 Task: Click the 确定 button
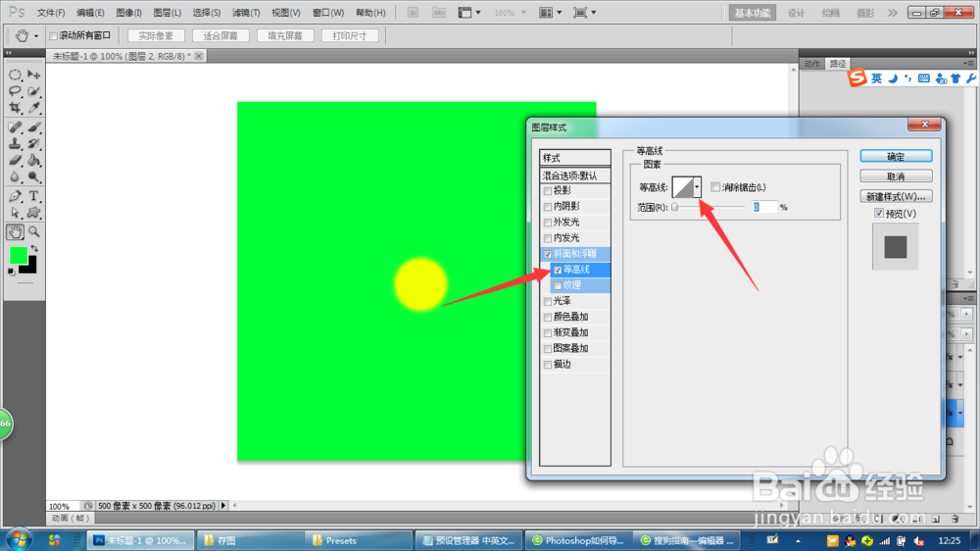click(x=896, y=156)
